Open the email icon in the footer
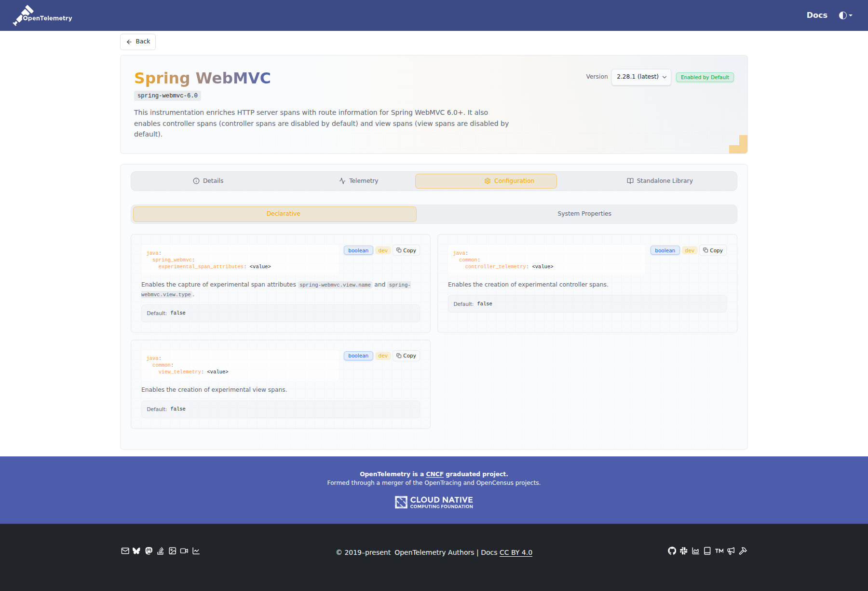The image size is (868, 591). tap(125, 551)
